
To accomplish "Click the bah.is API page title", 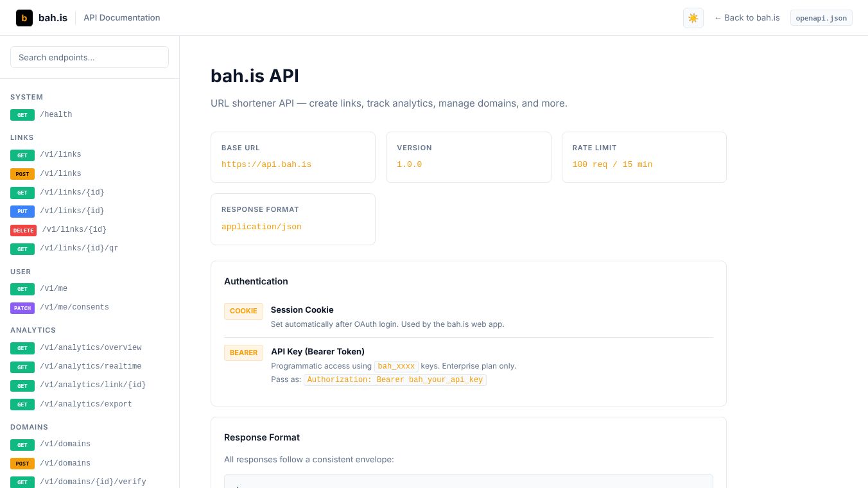I will [x=255, y=76].
